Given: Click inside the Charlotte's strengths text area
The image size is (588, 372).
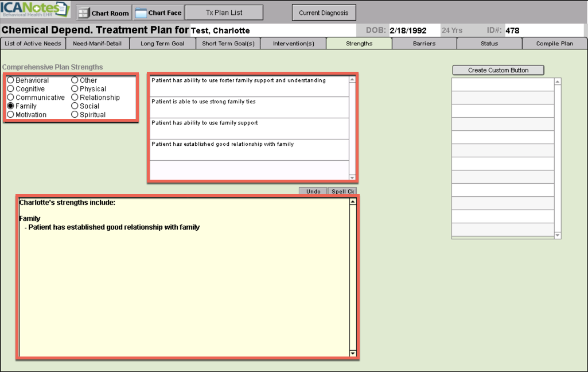Looking at the screenshot, I should click(x=184, y=287).
